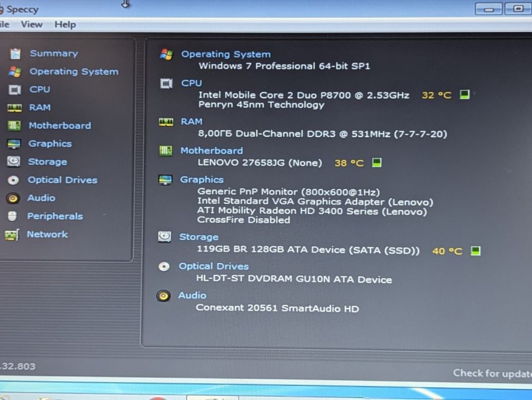
Task: Click the Windows flag icon beside Operating System heading
Action: (x=166, y=54)
